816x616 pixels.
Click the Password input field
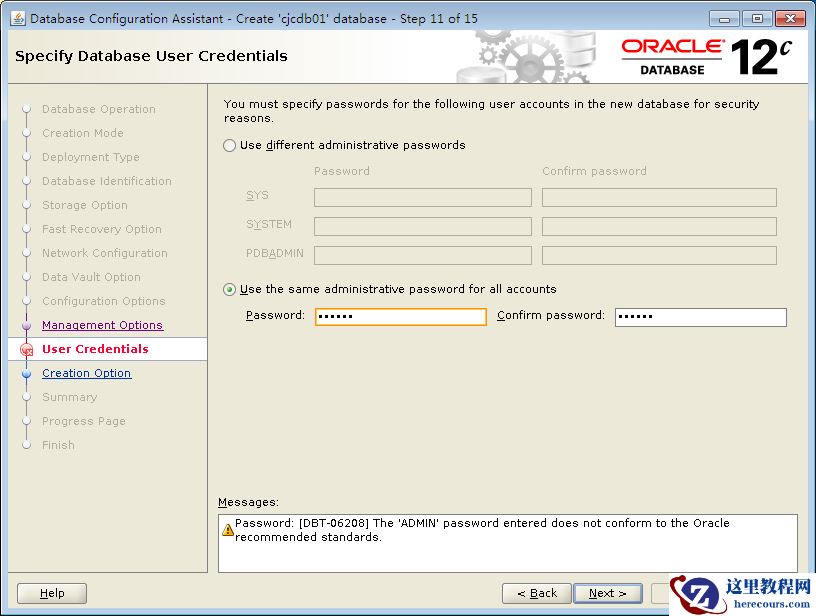point(401,316)
